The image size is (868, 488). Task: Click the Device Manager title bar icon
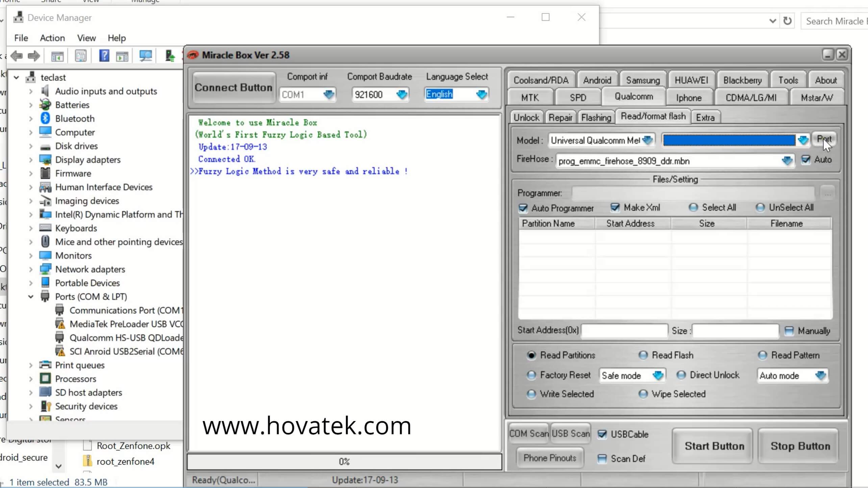point(18,17)
